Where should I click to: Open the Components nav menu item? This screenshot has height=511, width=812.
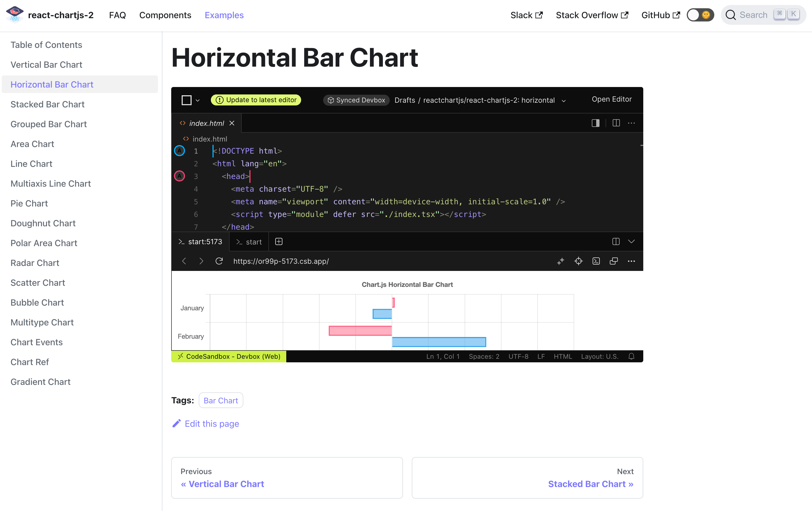click(165, 15)
